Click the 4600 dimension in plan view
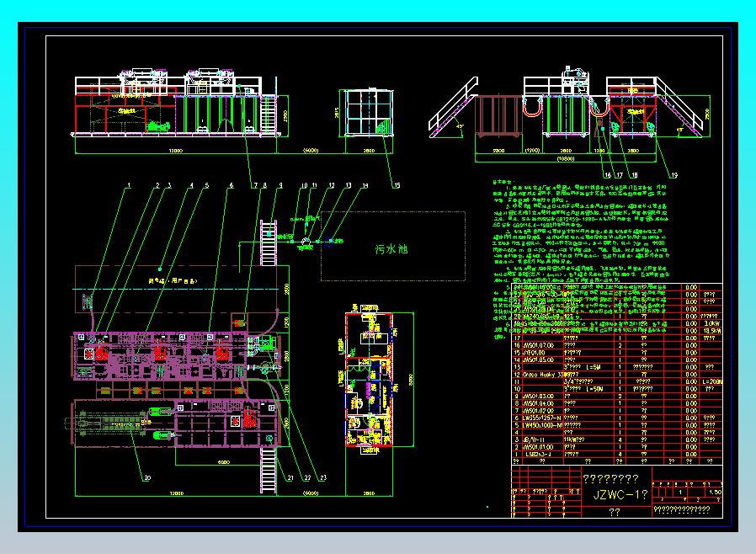756x554 pixels. tap(224, 462)
